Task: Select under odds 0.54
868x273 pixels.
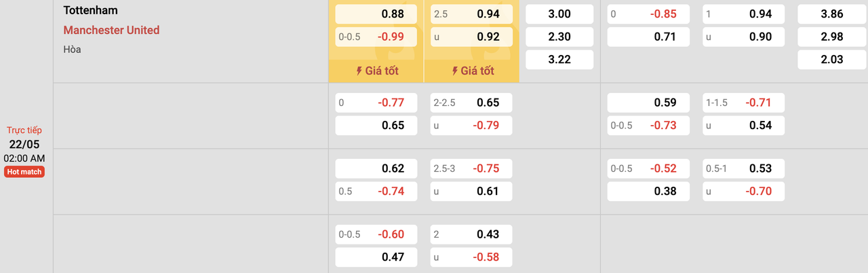Action: click(743, 125)
